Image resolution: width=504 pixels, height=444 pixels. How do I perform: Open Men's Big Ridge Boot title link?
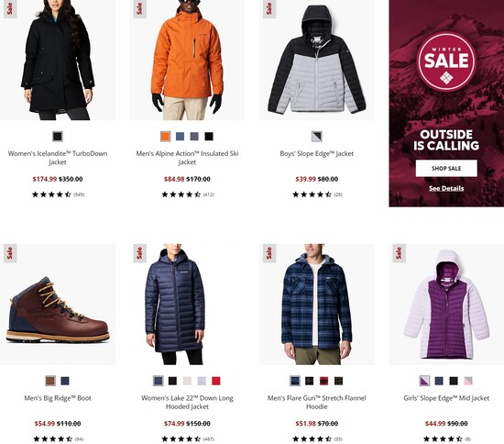pyautogui.click(x=58, y=398)
